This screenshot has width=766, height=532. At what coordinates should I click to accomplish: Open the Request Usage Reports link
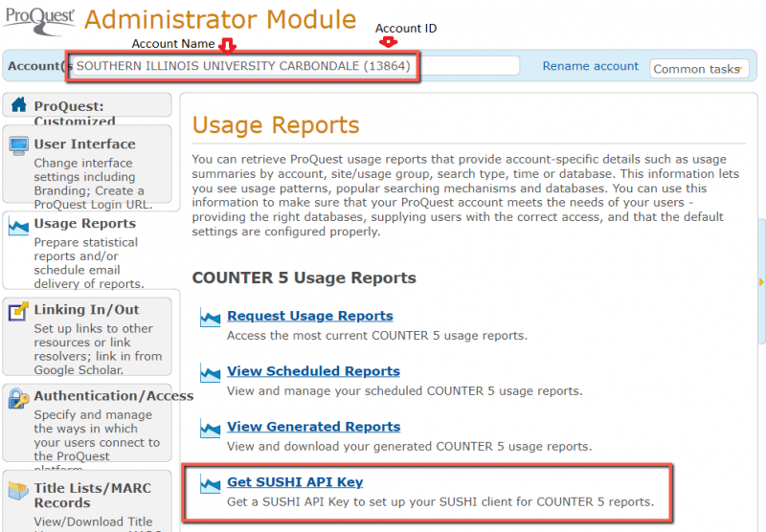click(x=309, y=316)
